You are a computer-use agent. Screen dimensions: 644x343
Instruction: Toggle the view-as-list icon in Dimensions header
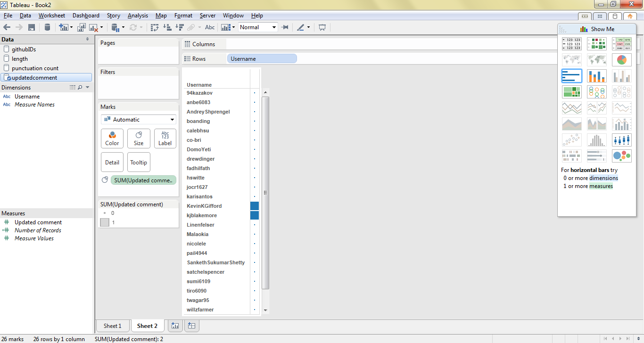(x=73, y=88)
